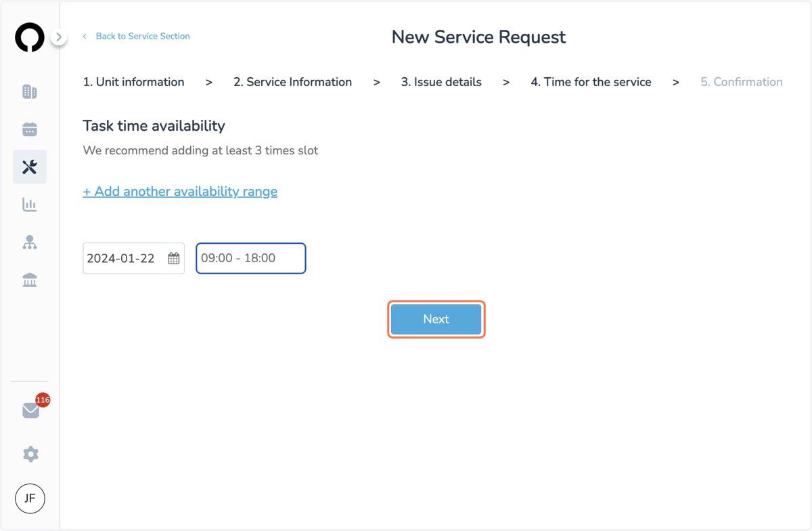Select step 5. Confirmation

742,82
